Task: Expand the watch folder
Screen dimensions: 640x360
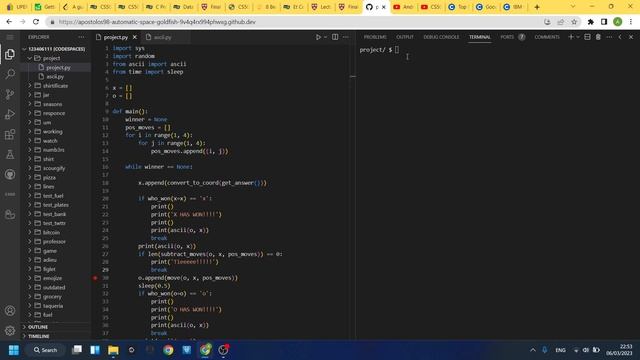Action: click(x=56, y=141)
